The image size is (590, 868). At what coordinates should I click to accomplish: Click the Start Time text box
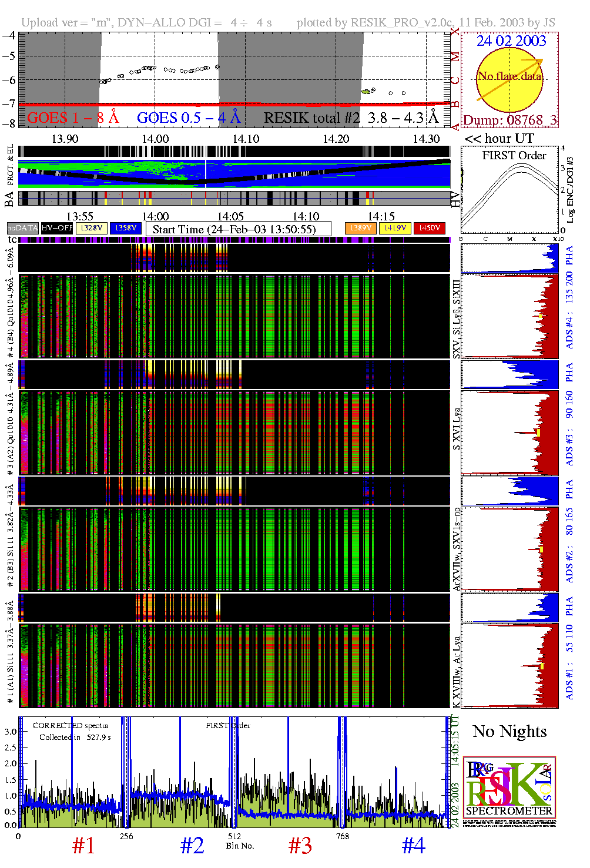click(x=238, y=229)
